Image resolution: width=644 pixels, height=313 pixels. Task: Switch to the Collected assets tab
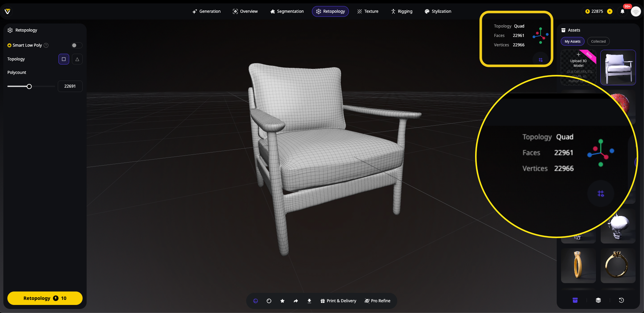[x=598, y=41]
